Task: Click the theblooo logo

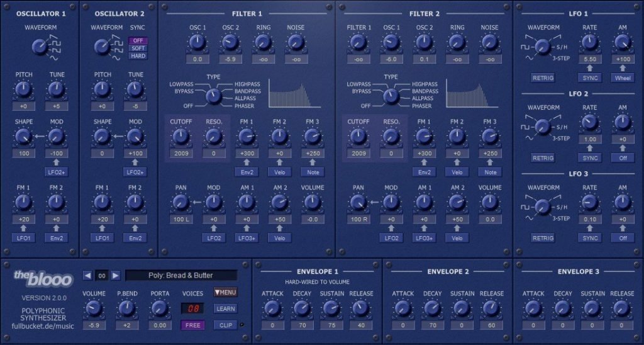Action: coord(43,279)
